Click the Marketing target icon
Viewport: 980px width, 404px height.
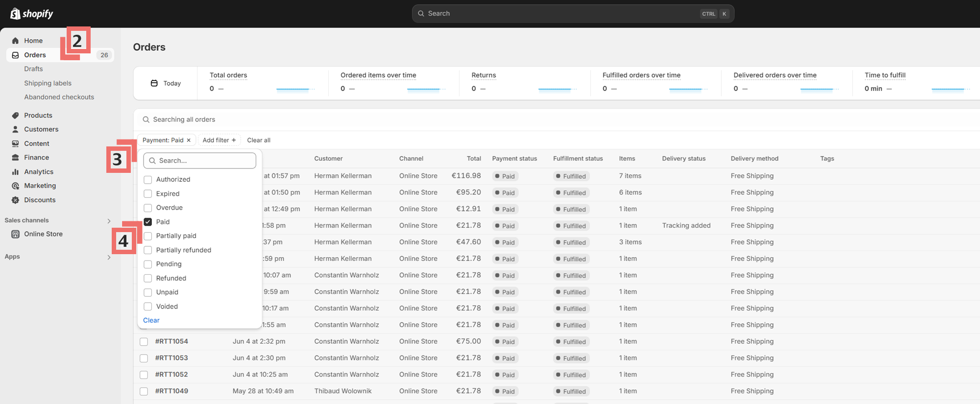[15, 186]
